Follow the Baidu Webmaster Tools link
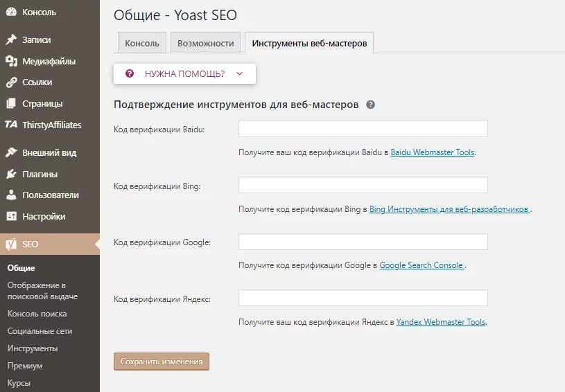 (x=433, y=152)
